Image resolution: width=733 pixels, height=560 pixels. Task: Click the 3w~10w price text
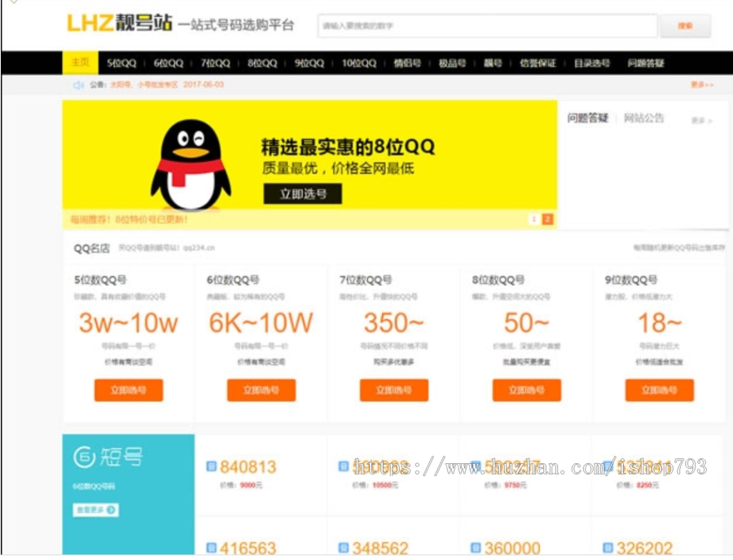click(x=129, y=323)
